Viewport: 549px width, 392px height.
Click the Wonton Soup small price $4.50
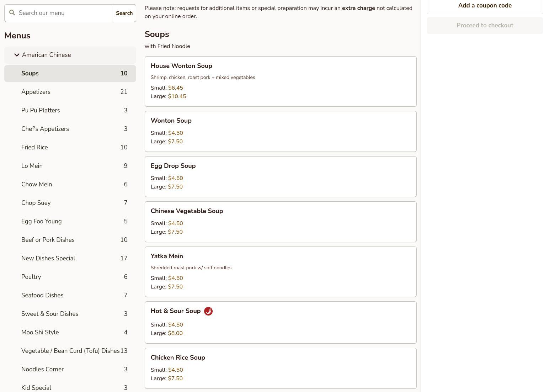(176, 133)
